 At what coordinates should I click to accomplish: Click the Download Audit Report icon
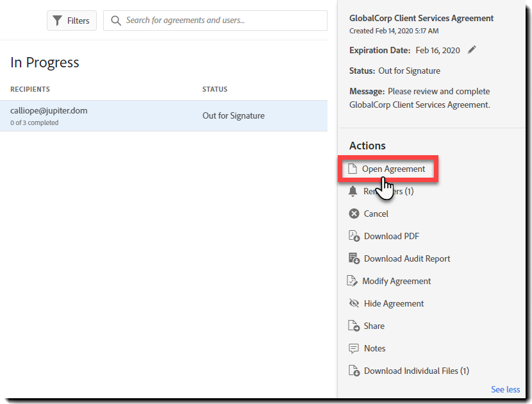click(354, 258)
